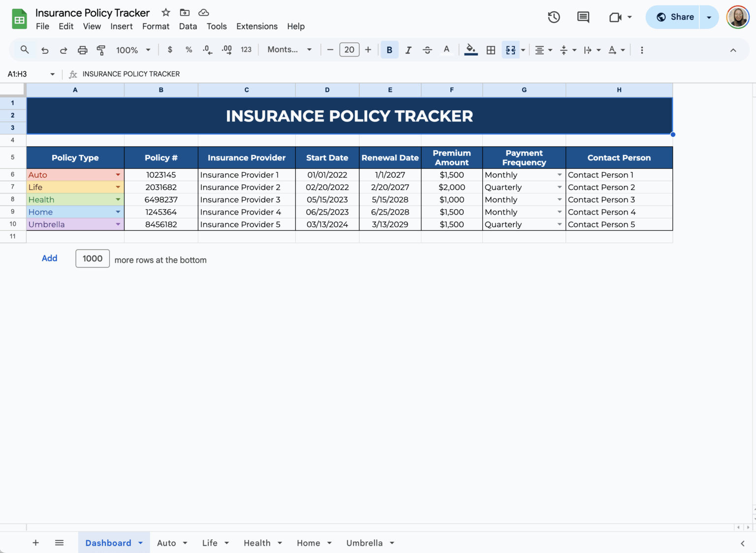Open text wrapping options

pyautogui.click(x=592, y=50)
